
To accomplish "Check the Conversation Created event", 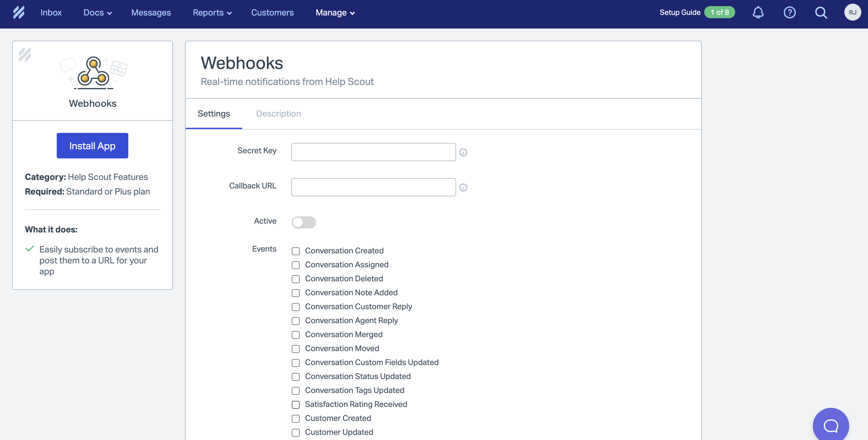I will pos(295,251).
